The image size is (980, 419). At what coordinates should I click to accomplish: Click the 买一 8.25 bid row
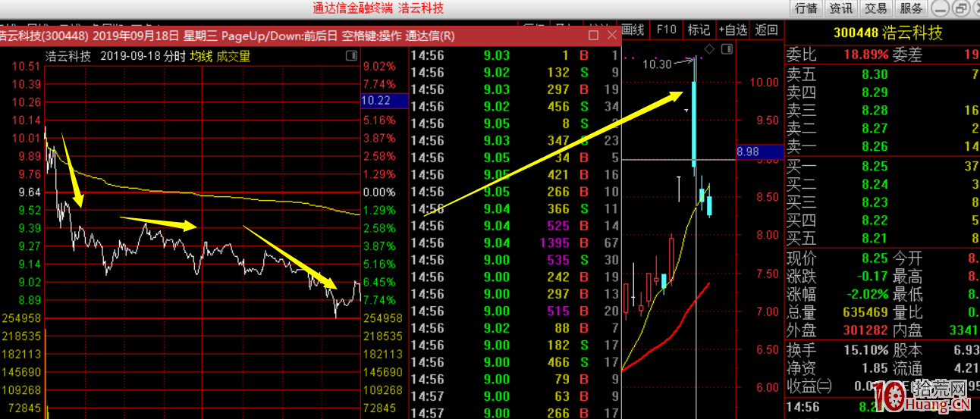[882, 167]
